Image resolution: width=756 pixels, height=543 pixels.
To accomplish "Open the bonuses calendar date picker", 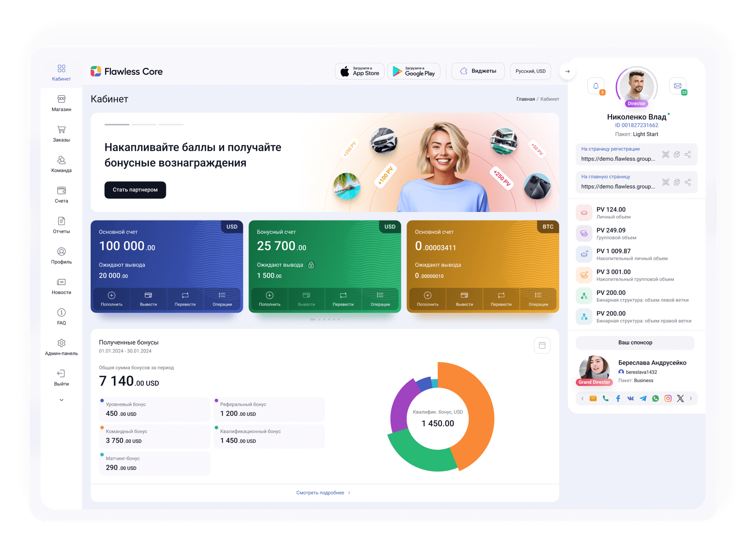I will click(x=542, y=345).
